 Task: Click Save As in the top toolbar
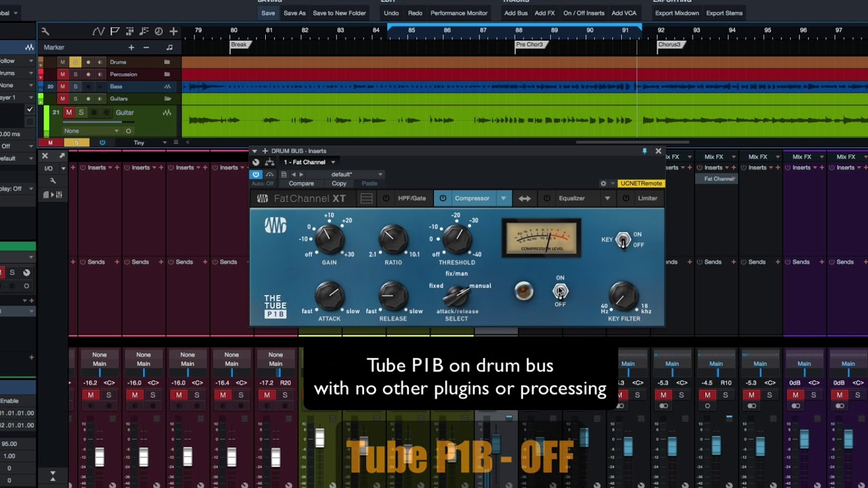tap(295, 13)
